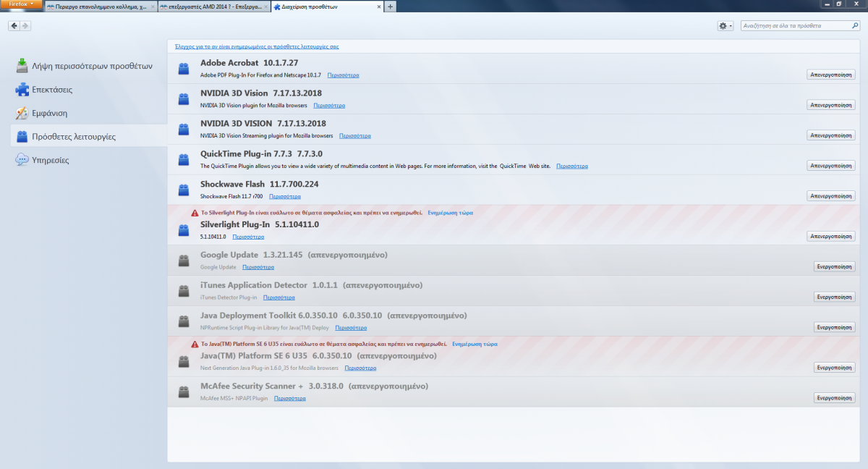This screenshot has width=868, height=469.
Task: Click 'Ενημέρωση τώρα' for Silverlight
Action: pos(451,213)
